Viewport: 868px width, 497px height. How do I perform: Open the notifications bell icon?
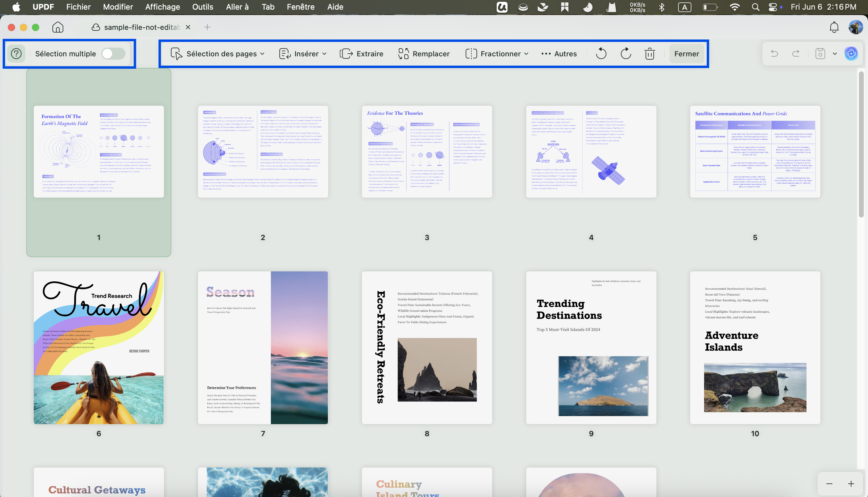[834, 27]
